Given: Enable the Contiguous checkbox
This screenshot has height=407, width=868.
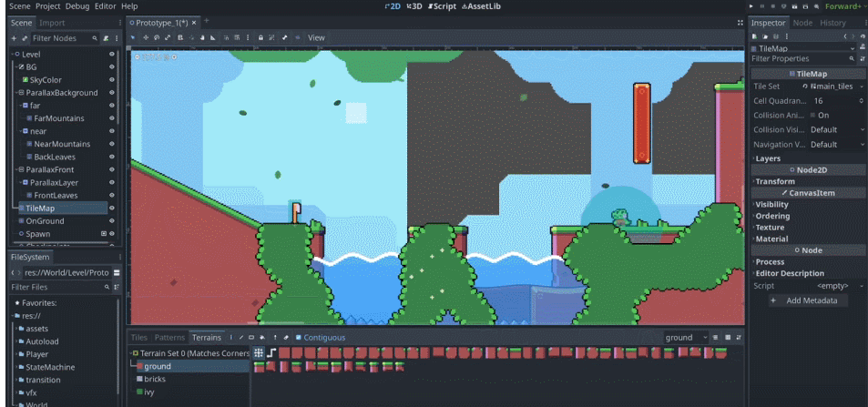Looking at the screenshot, I should [299, 338].
